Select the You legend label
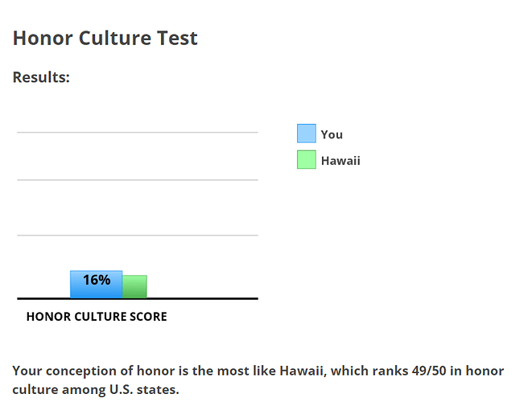The width and height of the screenshot is (532, 402). click(332, 134)
